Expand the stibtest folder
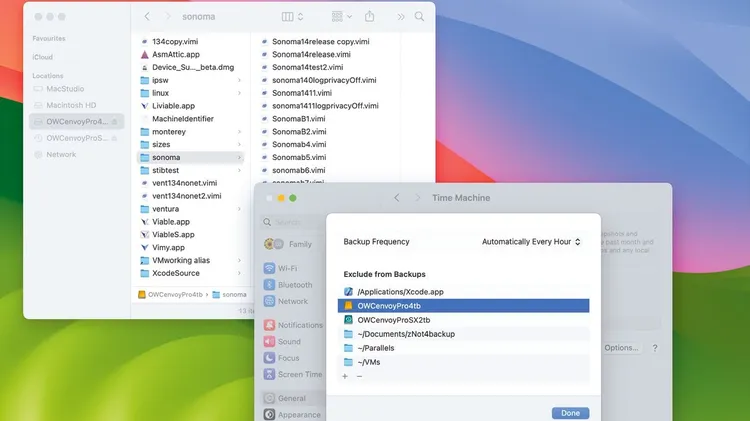Screen dimensions: 750x421 coord(239,170)
